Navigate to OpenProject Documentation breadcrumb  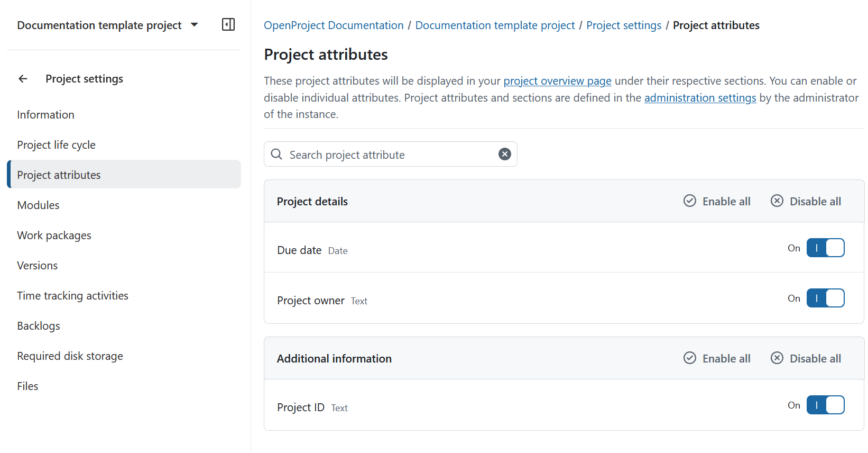(334, 25)
